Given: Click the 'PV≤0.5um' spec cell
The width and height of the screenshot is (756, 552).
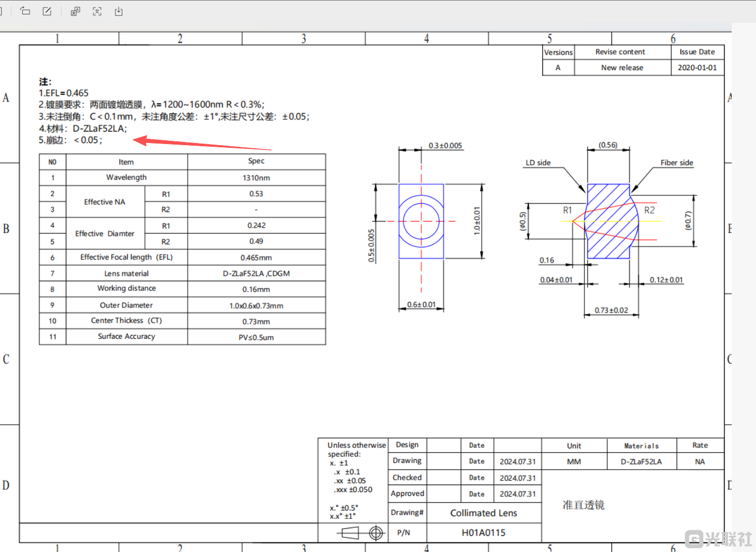Looking at the screenshot, I should pyautogui.click(x=256, y=337).
